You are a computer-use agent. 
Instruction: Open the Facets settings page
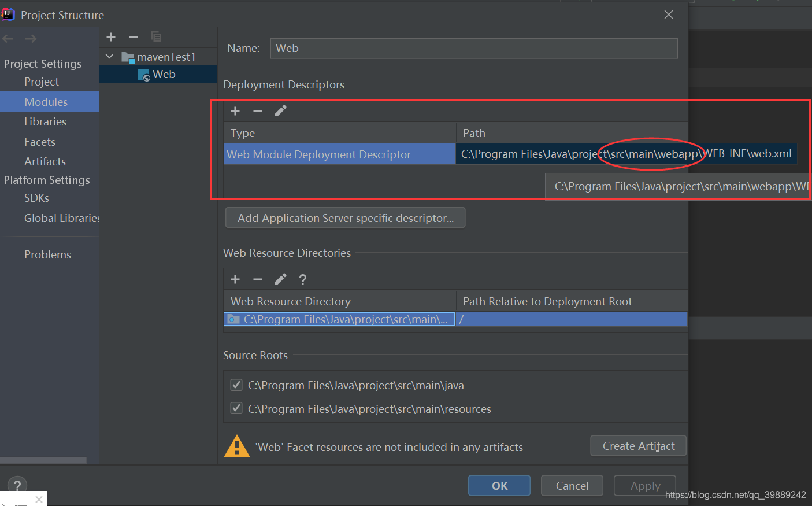click(x=40, y=142)
